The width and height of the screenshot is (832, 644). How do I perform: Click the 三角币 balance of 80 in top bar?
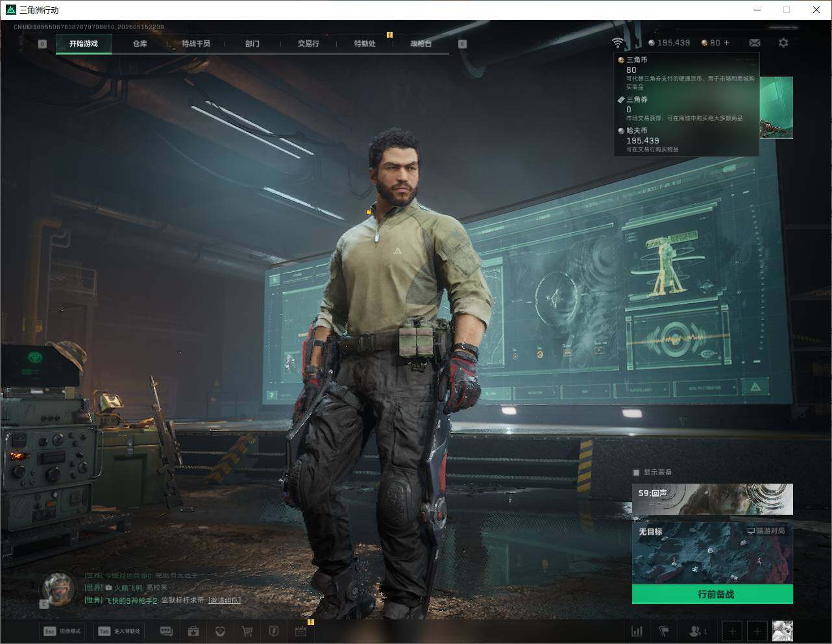pyautogui.click(x=715, y=43)
